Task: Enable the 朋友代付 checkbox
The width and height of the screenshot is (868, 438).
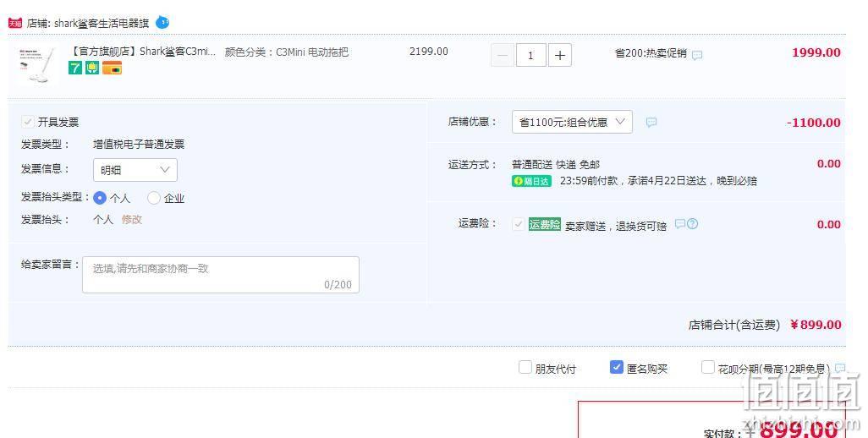Action: (525, 367)
